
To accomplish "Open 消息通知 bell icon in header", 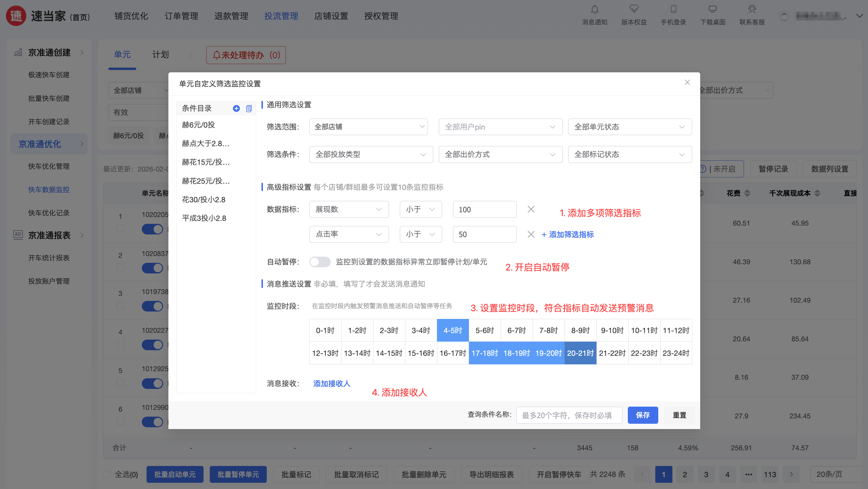I will [x=594, y=9].
